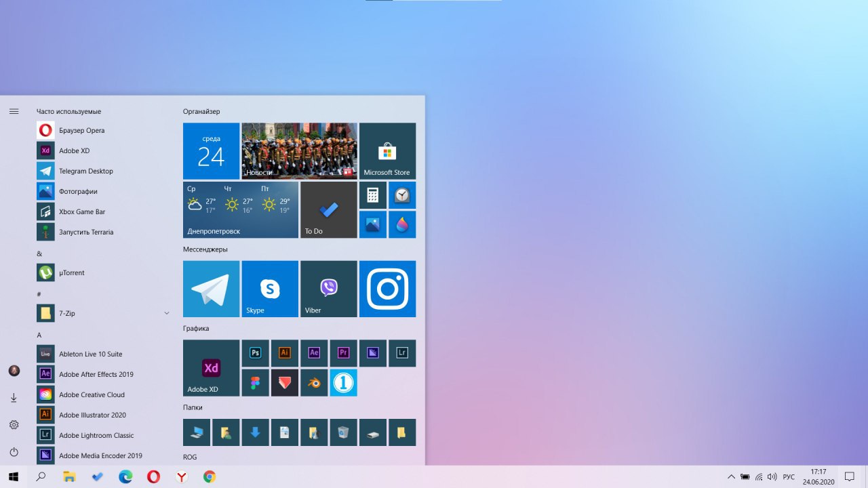Launch Adobe XD in the frequently used list

[x=103, y=150]
